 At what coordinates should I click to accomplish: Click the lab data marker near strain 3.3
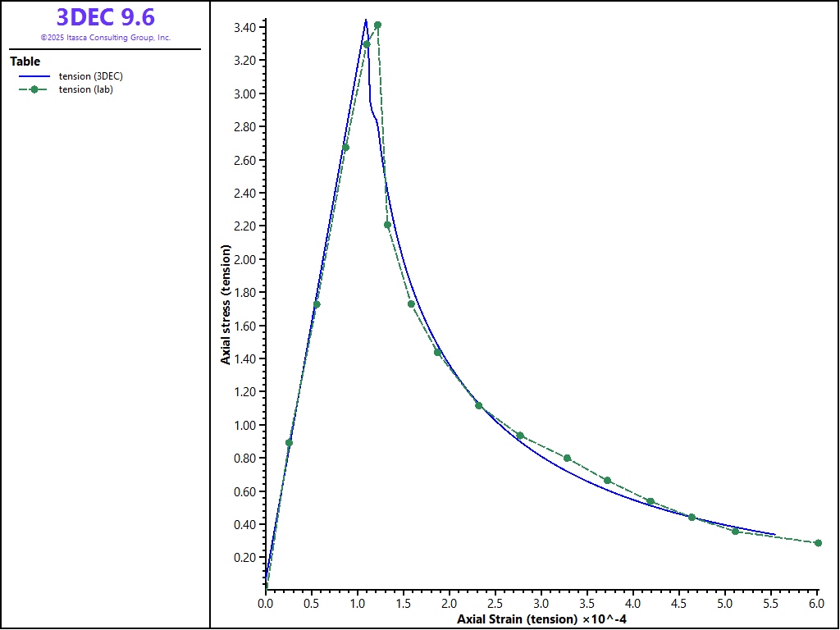click(x=567, y=458)
